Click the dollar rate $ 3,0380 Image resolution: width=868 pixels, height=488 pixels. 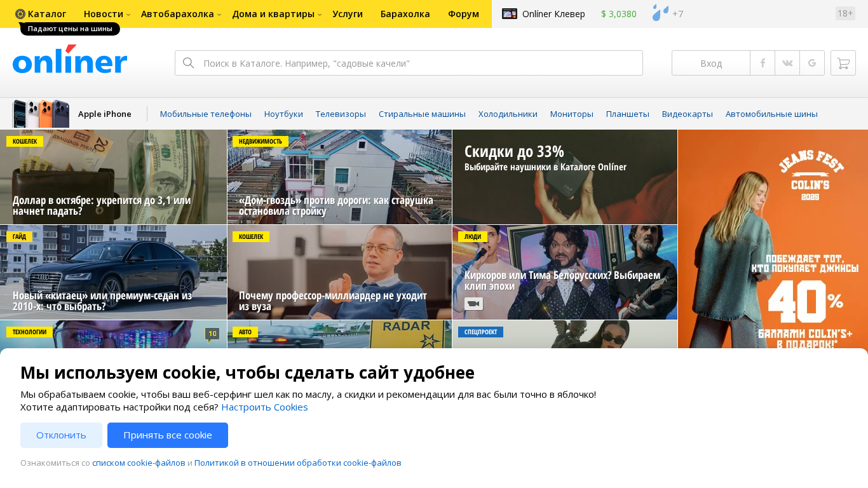tap(619, 14)
